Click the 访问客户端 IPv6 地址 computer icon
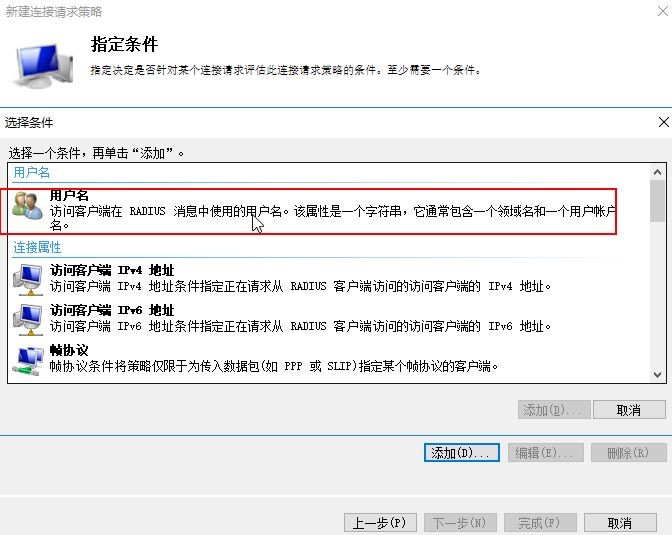 28,319
